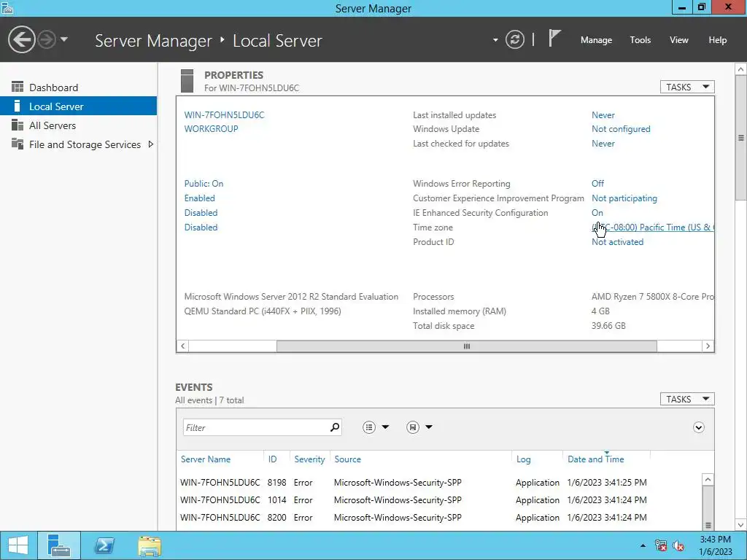747x560 pixels.
Task: Open the View menu
Action: (678, 40)
